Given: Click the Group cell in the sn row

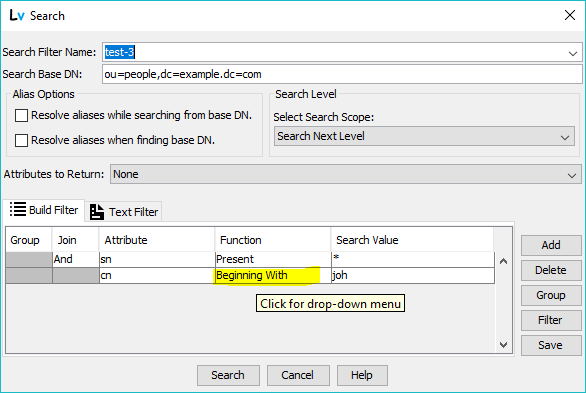Looking at the screenshot, I should point(29,259).
